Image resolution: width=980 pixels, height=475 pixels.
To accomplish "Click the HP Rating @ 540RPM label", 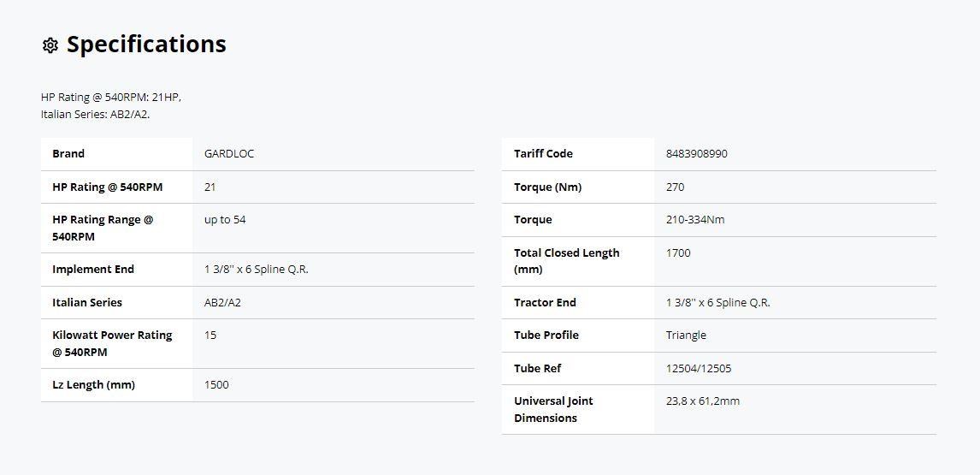I will (x=108, y=187).
